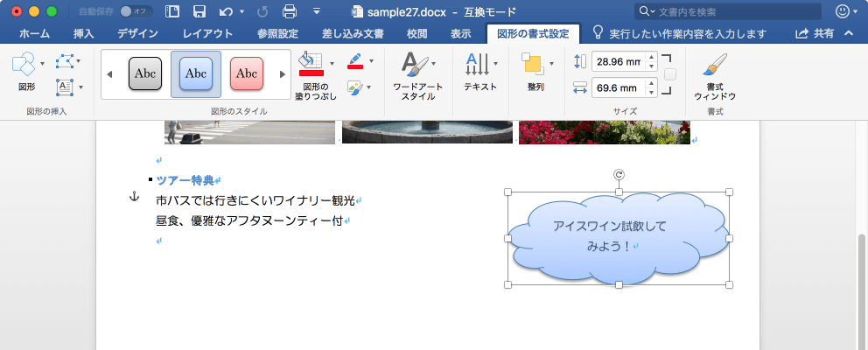Open the Shapes gallery icon

(x=24, y=64)
